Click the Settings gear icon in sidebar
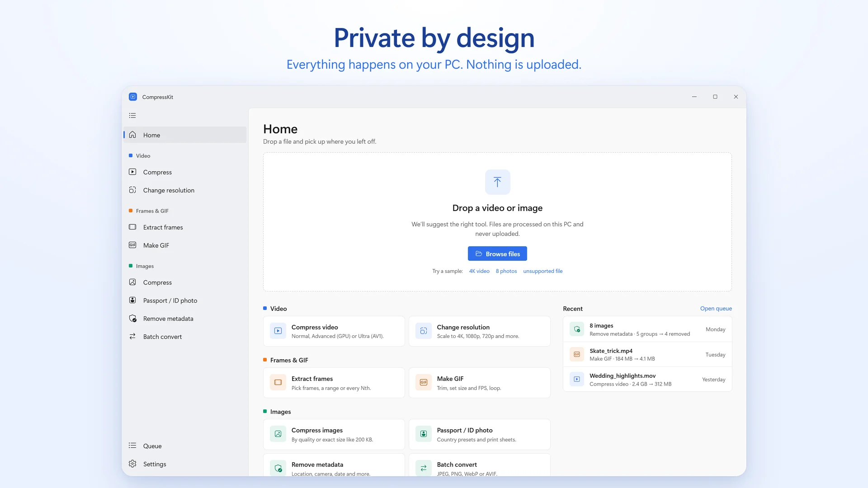The image size is (868, 488). (x=132, y=464)
